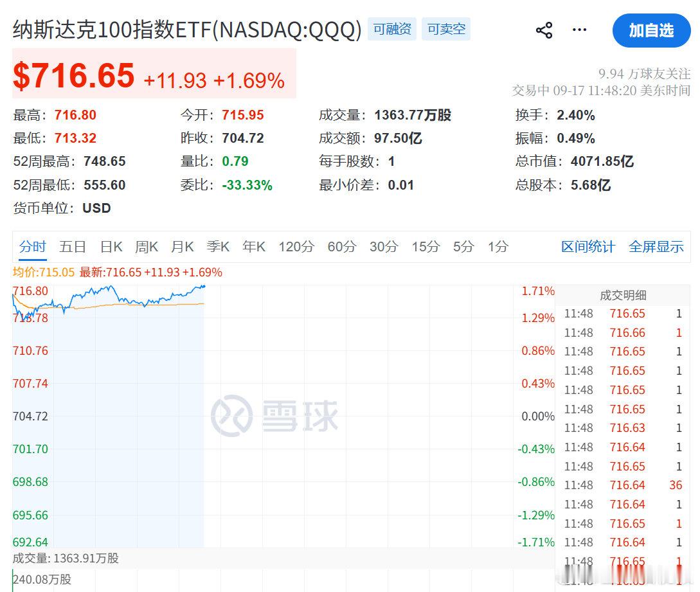Switch to 60分 chart interval

point(342,246)
